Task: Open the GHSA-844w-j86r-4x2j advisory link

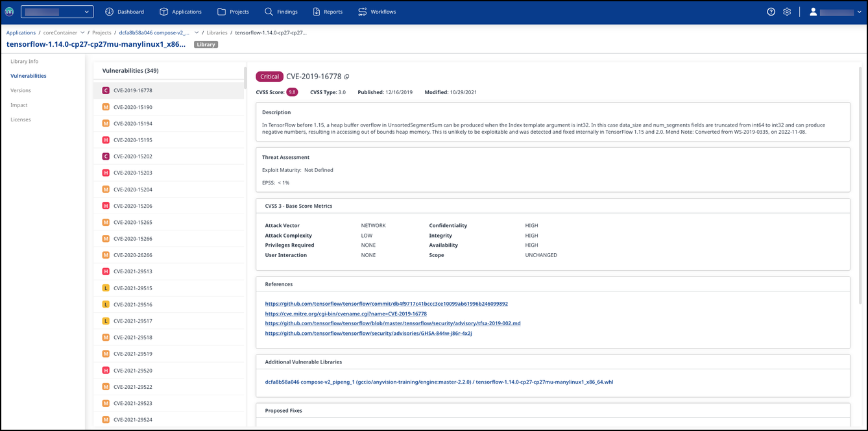Action: pos(368,333)
